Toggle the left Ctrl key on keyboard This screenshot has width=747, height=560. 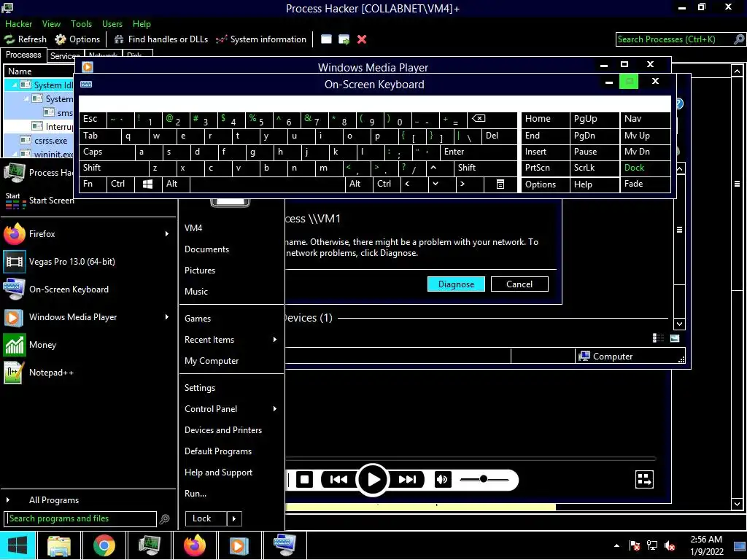pos(120,184)
